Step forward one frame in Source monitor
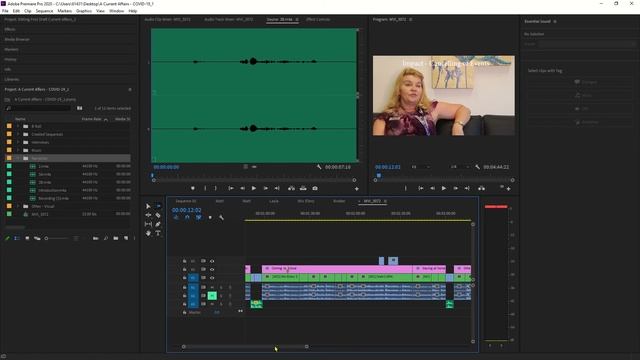Viewport: 640px width, 360px height. pos(265,188)
